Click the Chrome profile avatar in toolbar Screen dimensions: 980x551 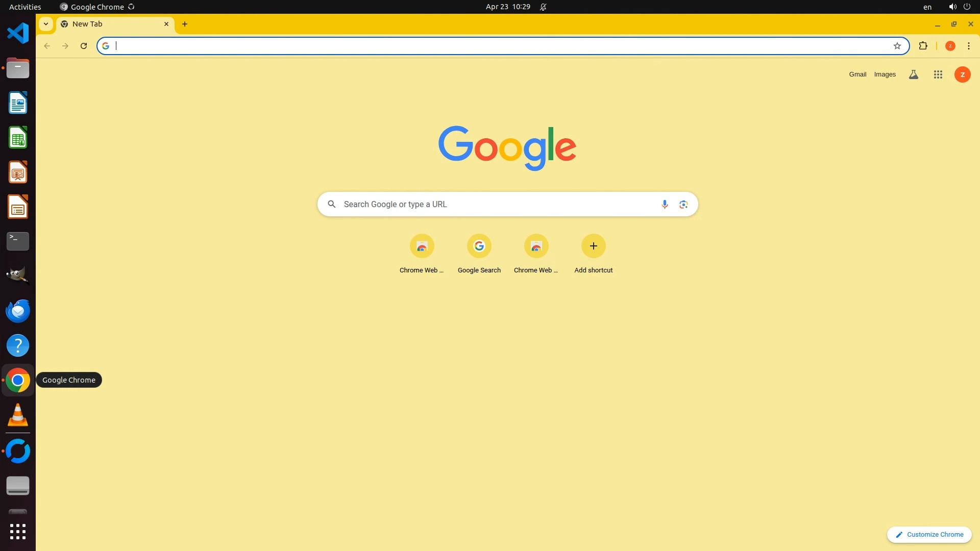[950, 46]
